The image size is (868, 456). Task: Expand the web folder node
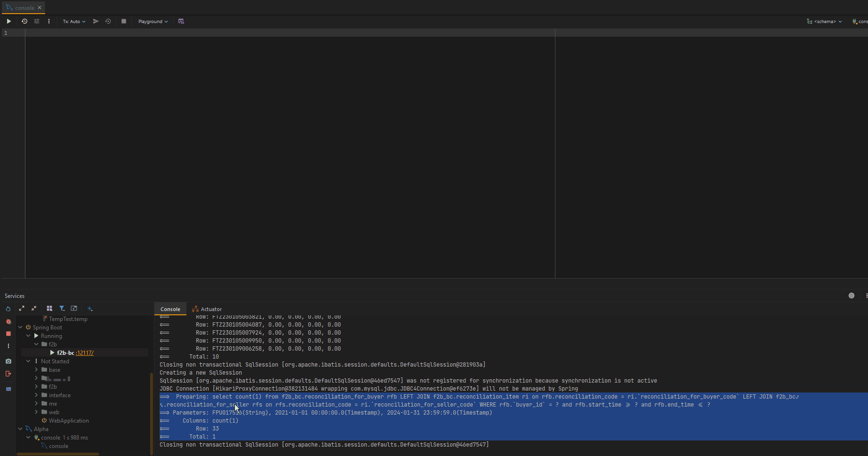(x=36, y=412)
